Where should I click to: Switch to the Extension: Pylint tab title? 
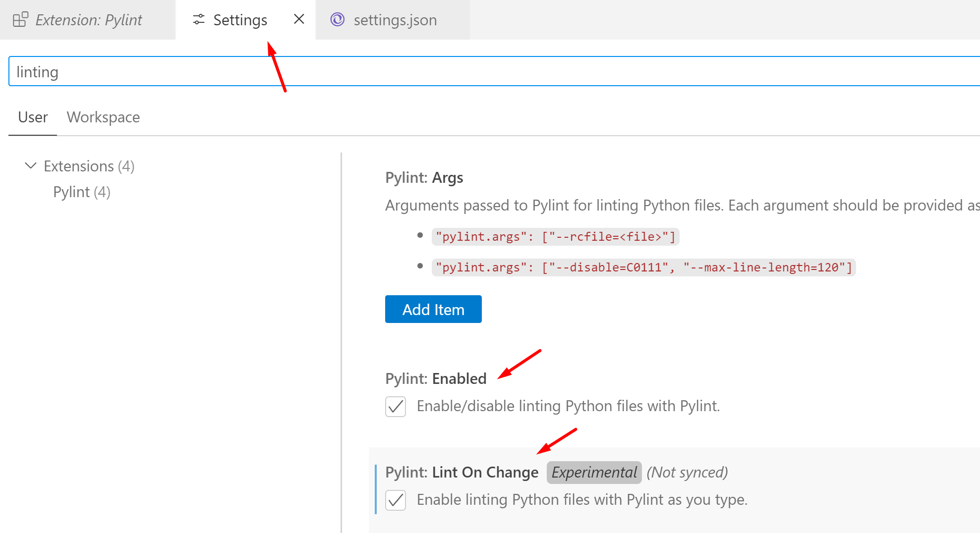(x=89, y=20)
